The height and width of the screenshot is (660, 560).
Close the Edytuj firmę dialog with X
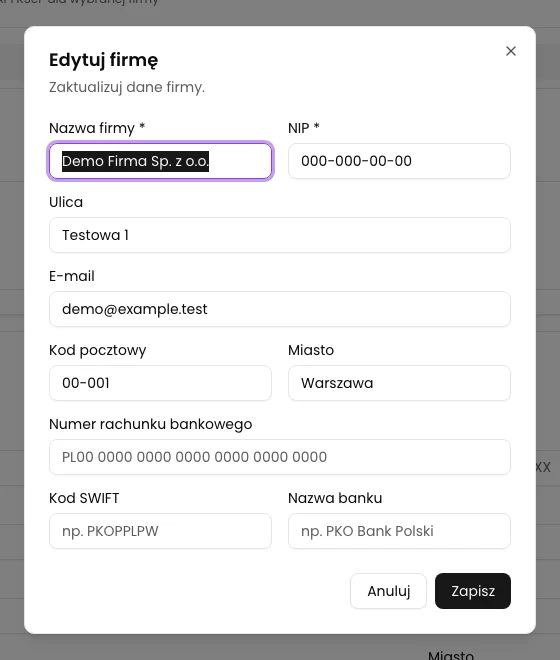[x=511, y=51]
